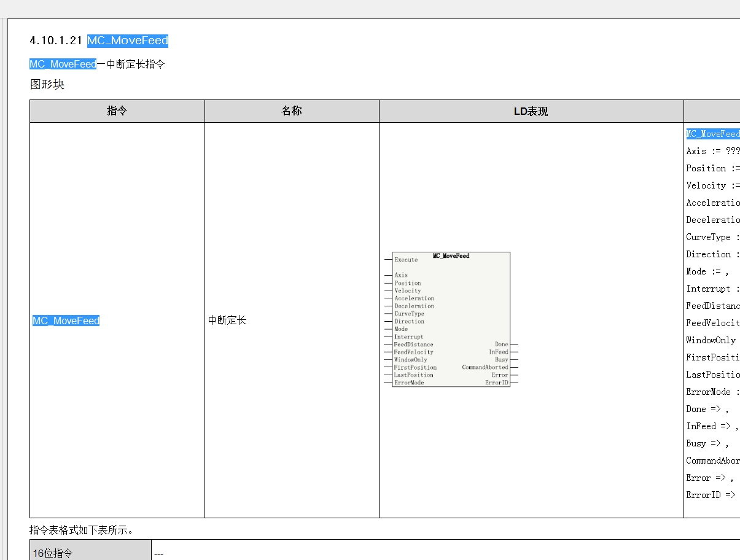Screen dimensions: 740x560
Task: Select the LD表现 table column header
Action: [531, 111]
